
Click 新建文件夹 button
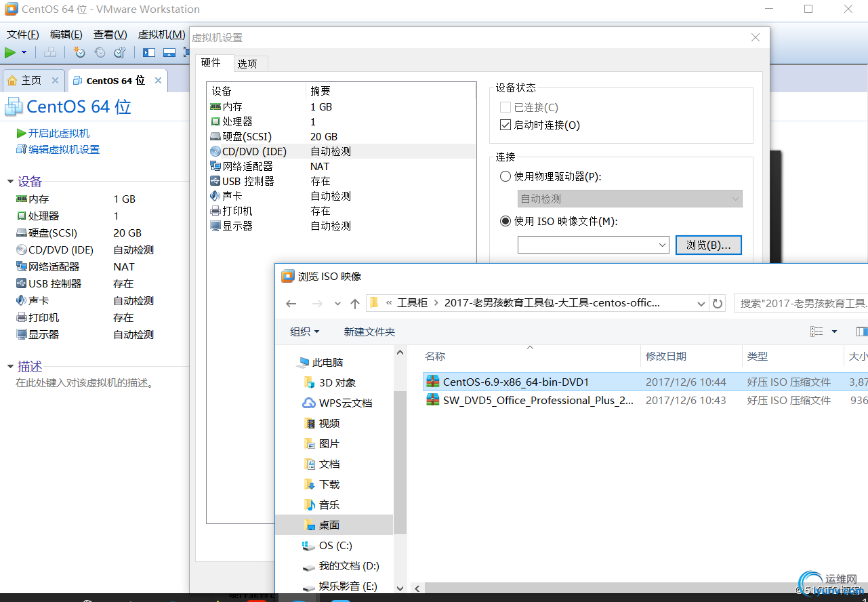(x=369, y=332)
